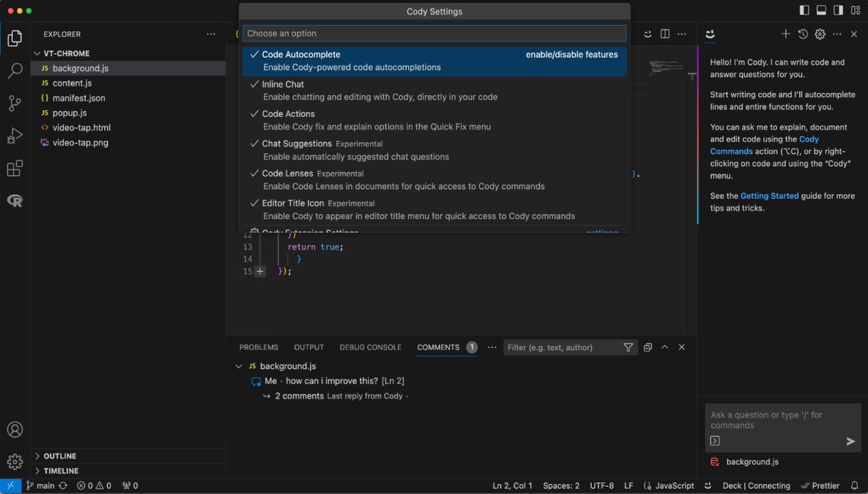The height and width of the screenshot is (494, 868).
Task: Collapse all comments icon in panel
Action: tap(648, 347)
